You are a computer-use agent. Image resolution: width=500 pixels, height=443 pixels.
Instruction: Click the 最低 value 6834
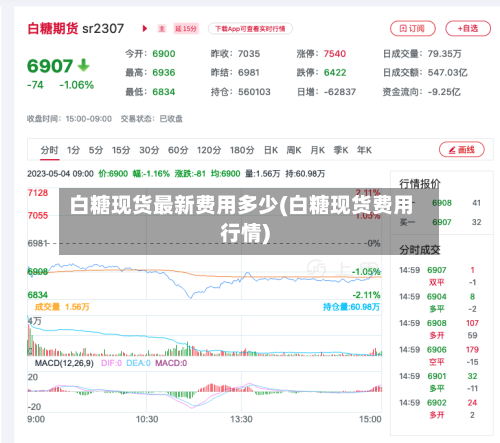click(x=164, y=92)
